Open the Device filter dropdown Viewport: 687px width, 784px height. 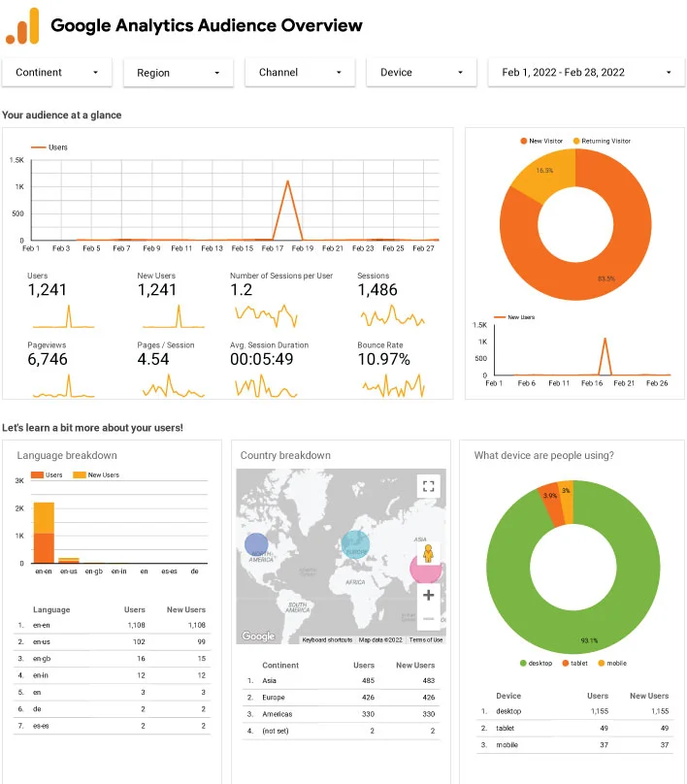click(421, 73)
